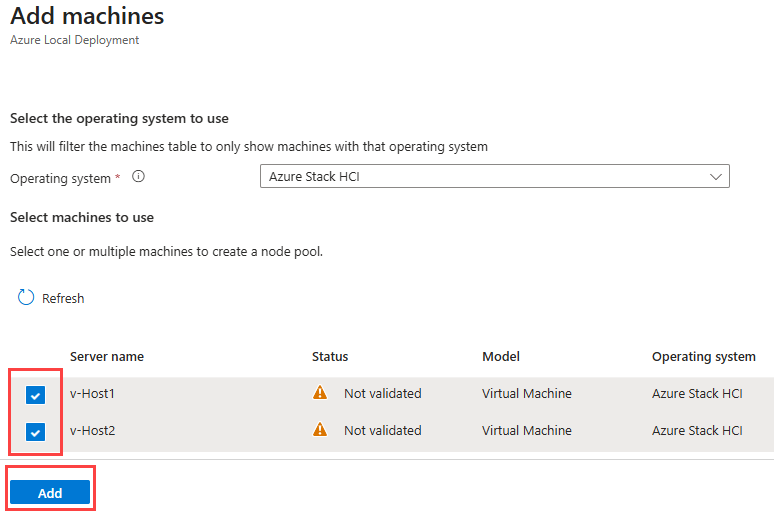Select the v-Host1 server name
The image size is (774, 518).
coord(93,393)
